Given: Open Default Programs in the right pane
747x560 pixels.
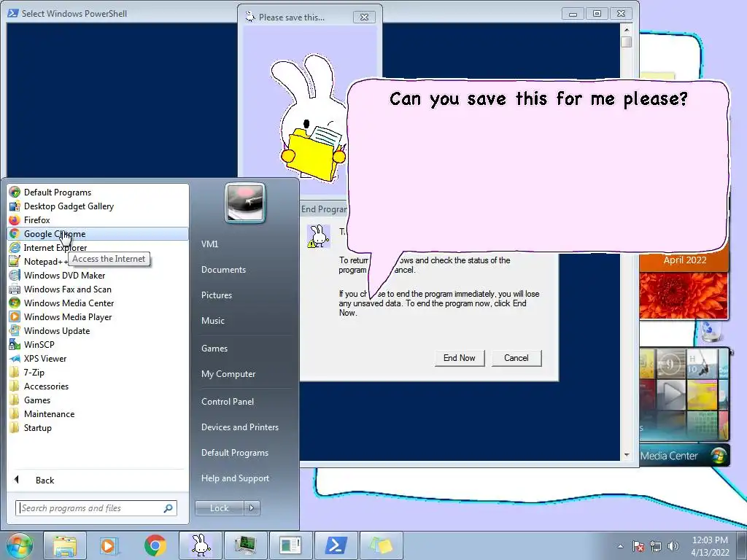Looking at the screenshot, I should coord(234,452).
